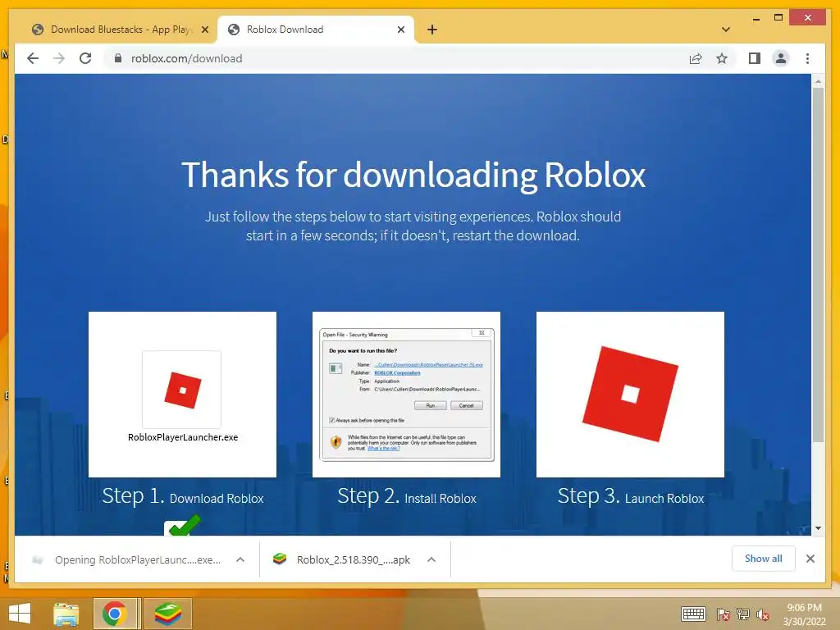Click the muted volume tray icon
This screenshot has height=630, width=840.
coord(762,614)
